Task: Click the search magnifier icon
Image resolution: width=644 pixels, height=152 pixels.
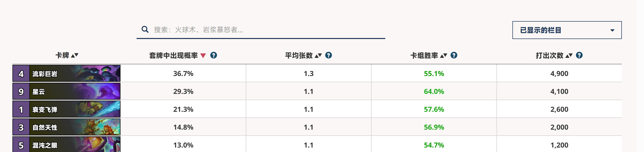Action: tap(145, 30)
